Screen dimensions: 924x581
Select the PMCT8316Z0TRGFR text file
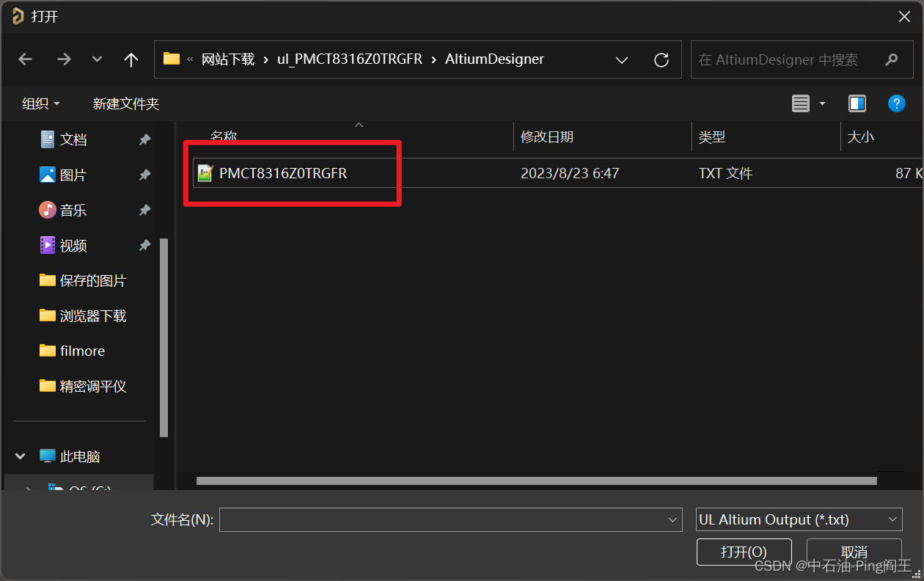285,173
